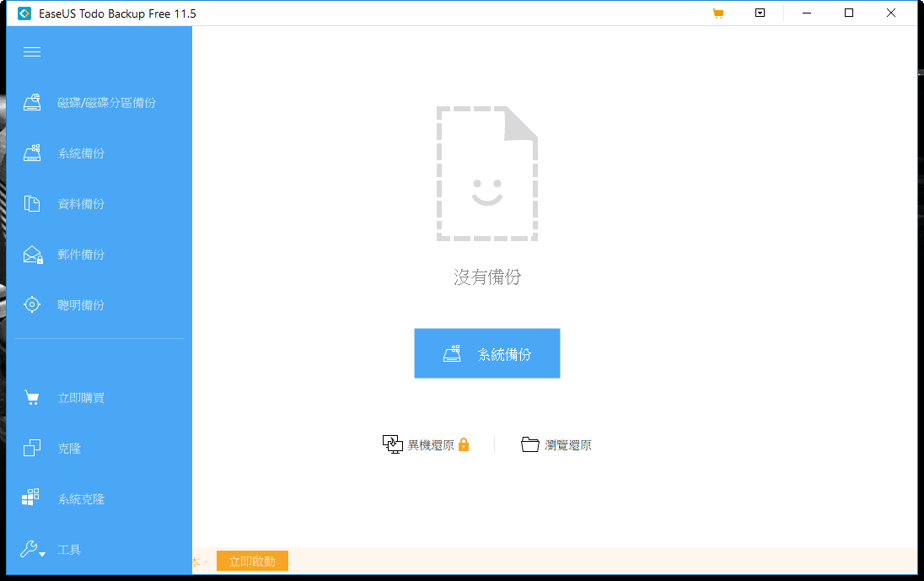Click the mail backup envelope icon
Viewport: 924px width, 581px height.
(33, 255)
